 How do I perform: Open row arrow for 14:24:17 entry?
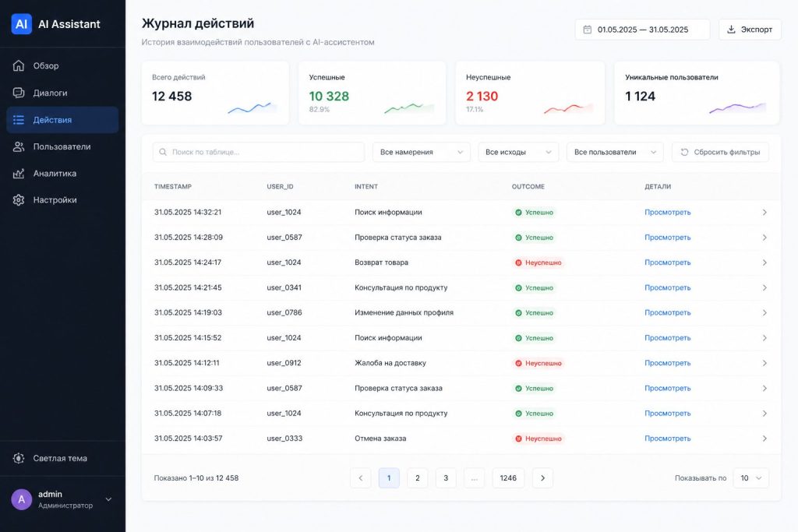click(x=764, y=262)
